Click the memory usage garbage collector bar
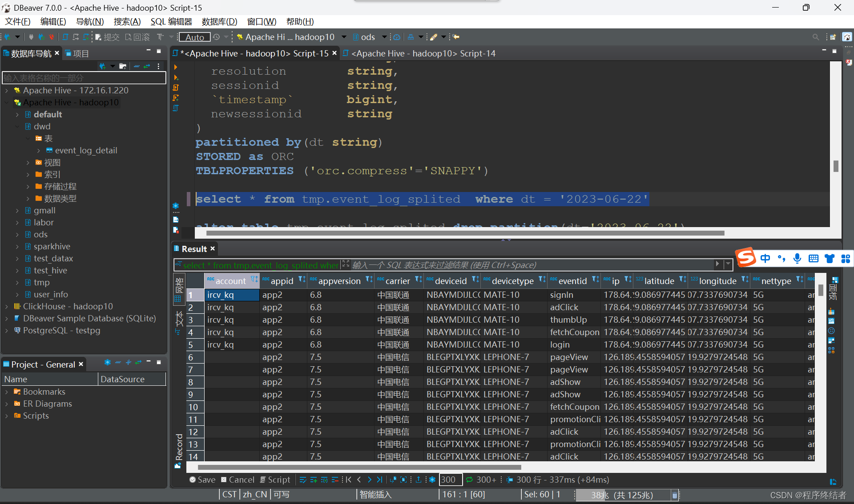The width and height of the screenshot is (854, 504). point(623,495)
